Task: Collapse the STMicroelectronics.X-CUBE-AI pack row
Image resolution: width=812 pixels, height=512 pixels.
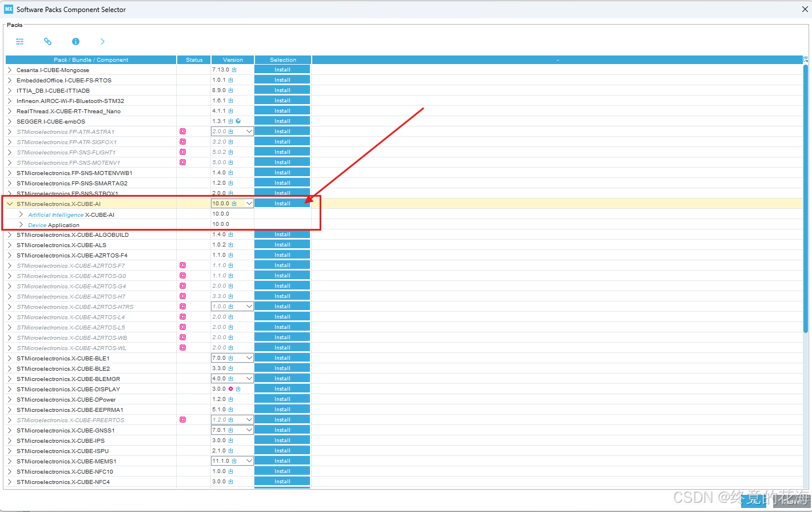Action: point(10,204)
